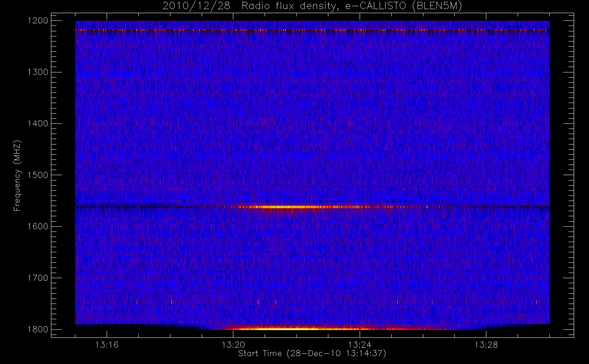Click the 1600 frequency axis label
This screenshot has width=589, height=364.
pos(38,226)
